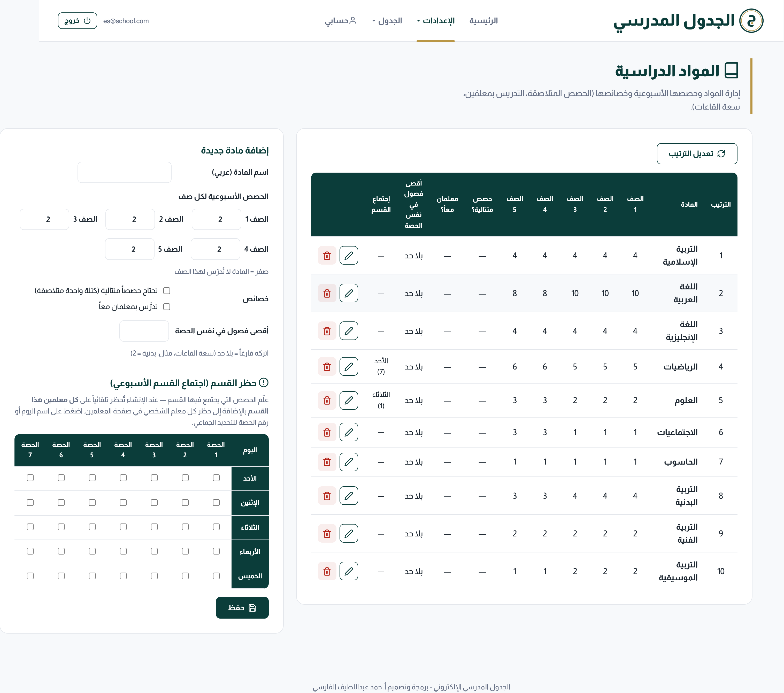
Task: Check الخميس الحصة 2 block checkbox
Action: pos(185,576)
